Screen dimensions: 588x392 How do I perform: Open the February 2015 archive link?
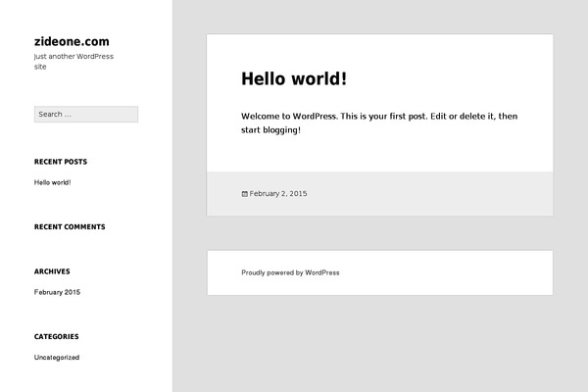click(x=57, y=292)
